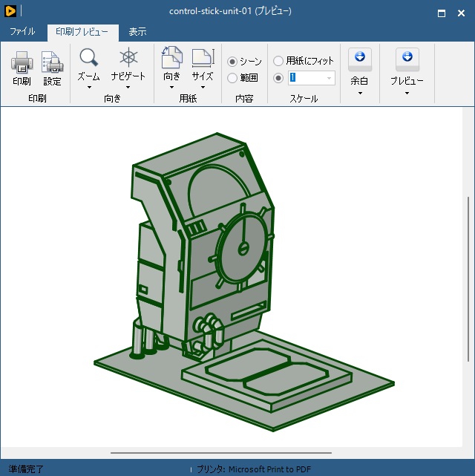Click the horizontal scrollbar below preview
The height and width of the screenshot is (476, 475).
point(221,452)
